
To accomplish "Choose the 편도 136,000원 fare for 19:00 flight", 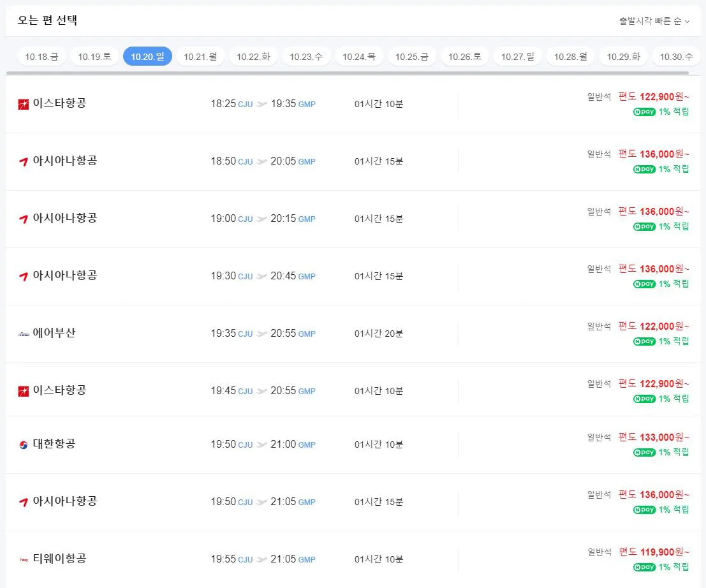I will pos(653,211).
